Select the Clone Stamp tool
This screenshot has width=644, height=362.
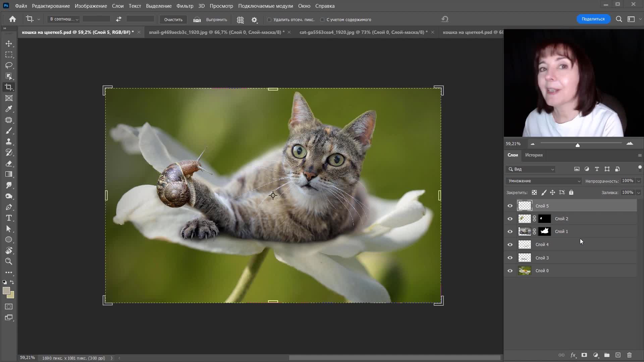9,141
